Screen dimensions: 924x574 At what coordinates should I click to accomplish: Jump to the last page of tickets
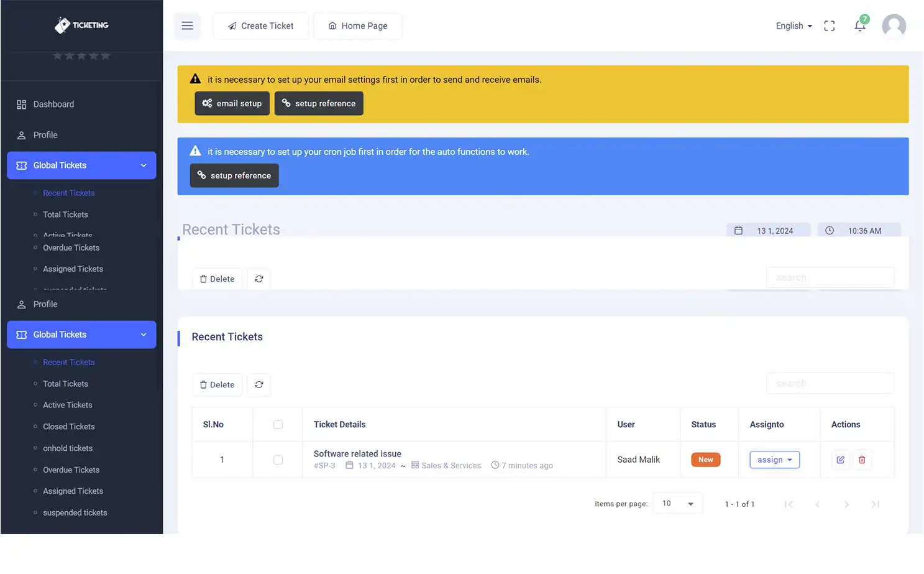pos(875,504)
